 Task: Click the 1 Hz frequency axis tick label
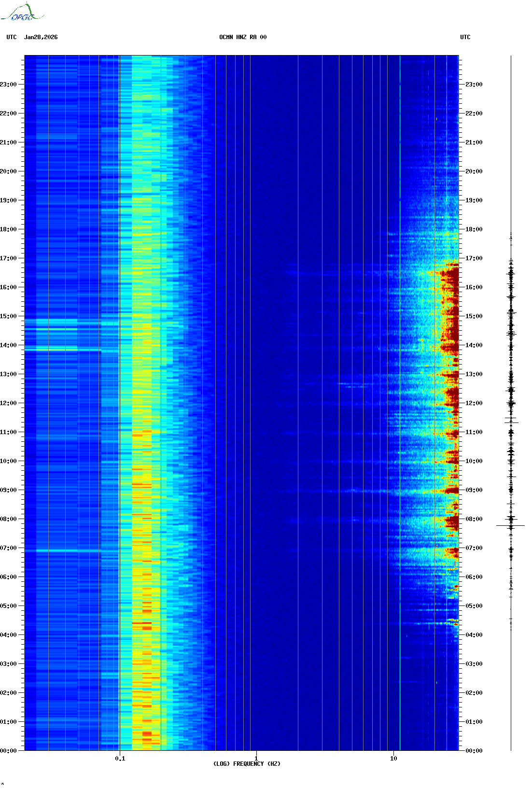256,758
